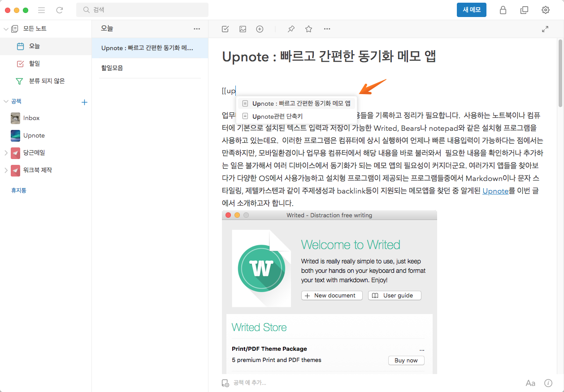Select 오늘 in sidebar
564x392 pixels.
coord(46,46)
